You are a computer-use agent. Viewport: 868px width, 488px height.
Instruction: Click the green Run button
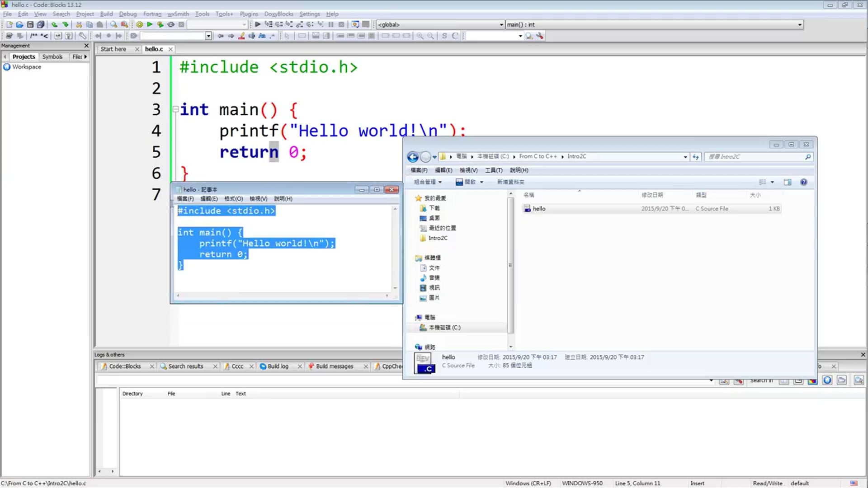(x=150, y=24)
